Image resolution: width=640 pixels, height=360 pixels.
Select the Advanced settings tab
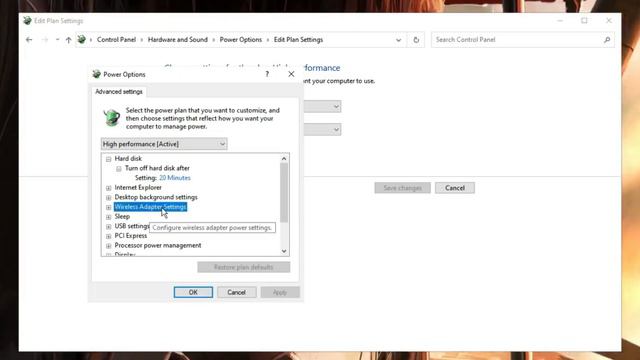[x=119, y=91]
